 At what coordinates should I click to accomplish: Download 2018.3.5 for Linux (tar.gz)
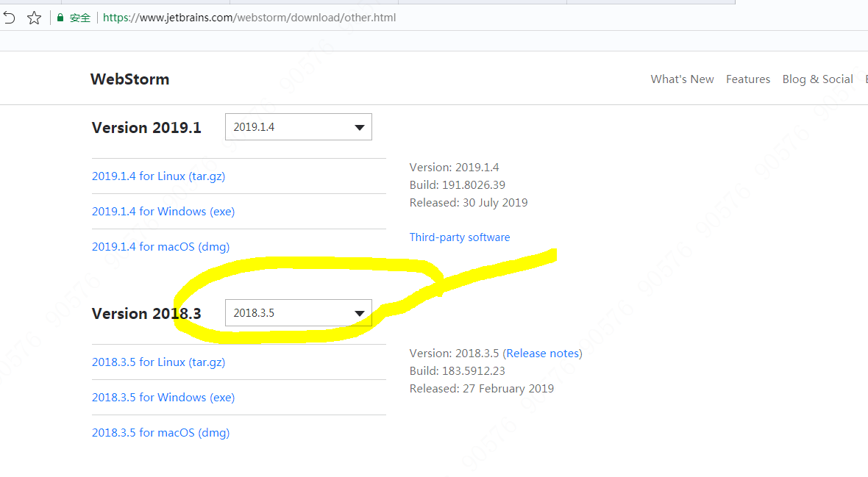coord(158,362)
